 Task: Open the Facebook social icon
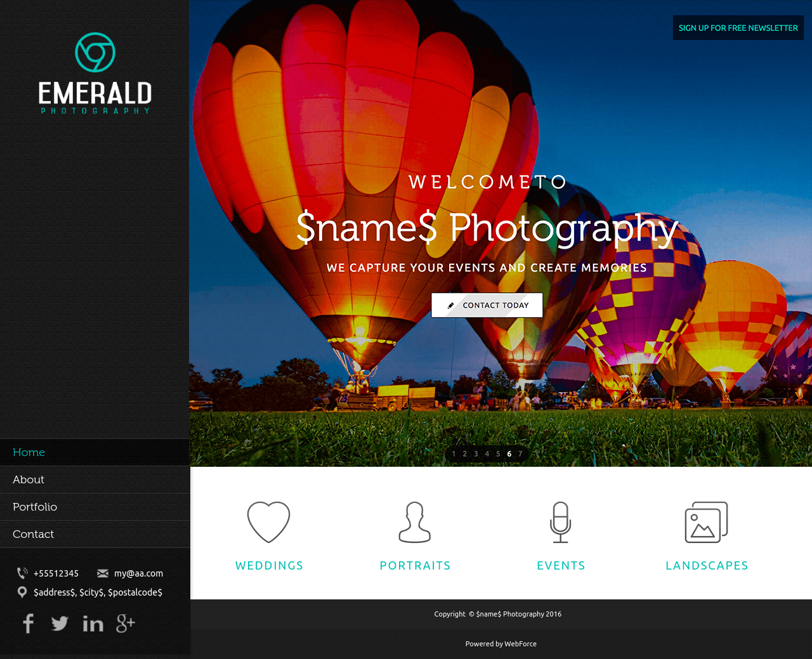point(28,623)
